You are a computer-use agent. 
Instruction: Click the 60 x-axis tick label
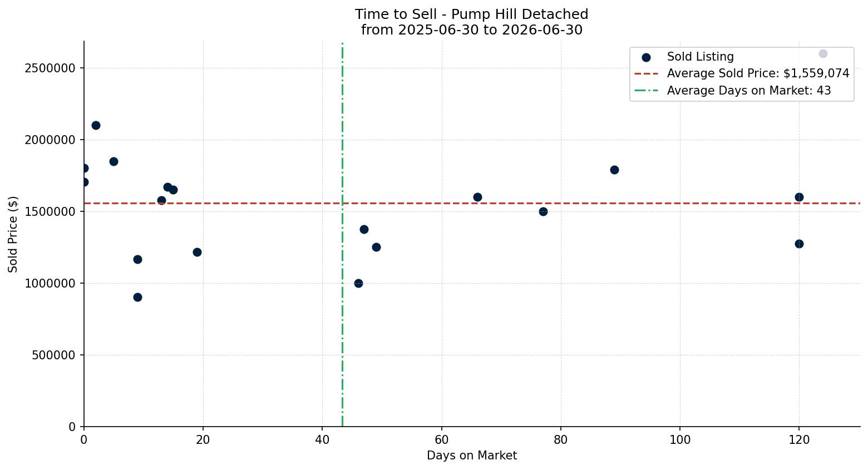click(x=442, y=439)
